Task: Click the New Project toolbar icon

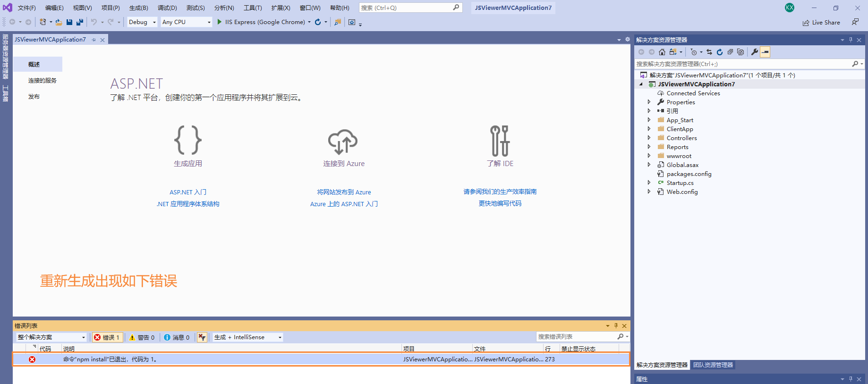Action: (43, 22)
